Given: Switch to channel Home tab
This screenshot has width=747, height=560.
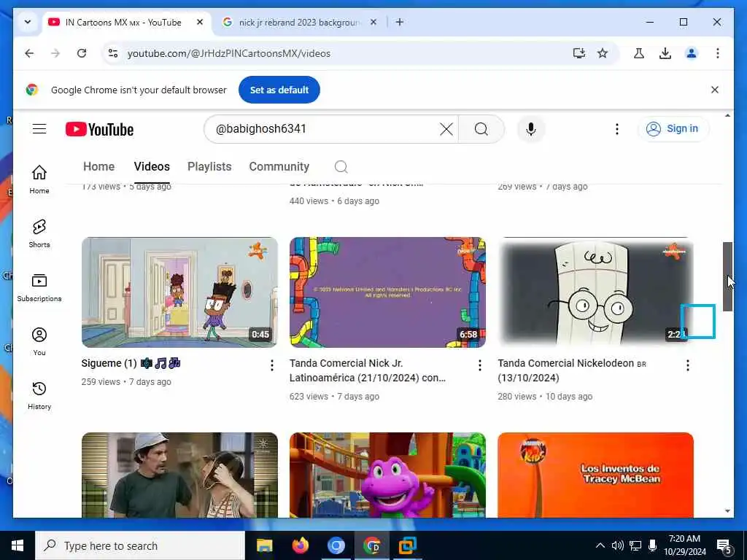Looking at the screenshot, I should pyautogui.click(x=99, y=167).
